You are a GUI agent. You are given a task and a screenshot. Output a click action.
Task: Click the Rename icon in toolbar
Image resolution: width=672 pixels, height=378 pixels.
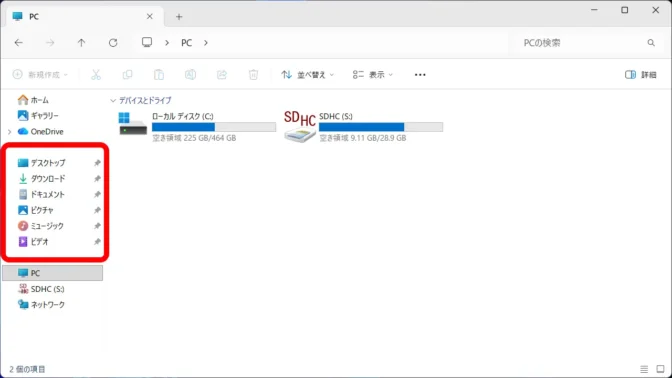click(x=190, y=75)
